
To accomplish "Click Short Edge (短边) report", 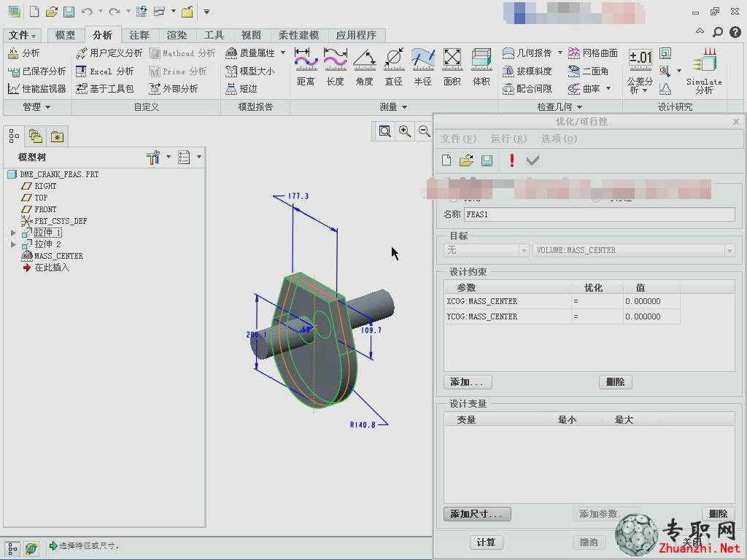I will 242,88.
